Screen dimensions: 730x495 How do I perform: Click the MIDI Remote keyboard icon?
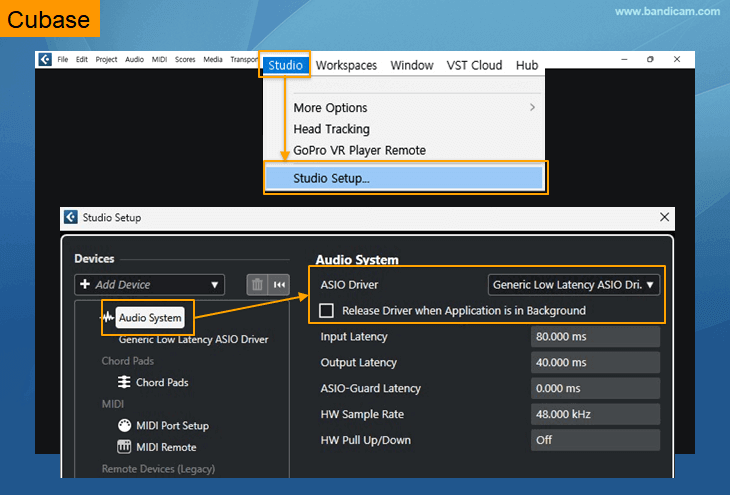coord(124,447)
